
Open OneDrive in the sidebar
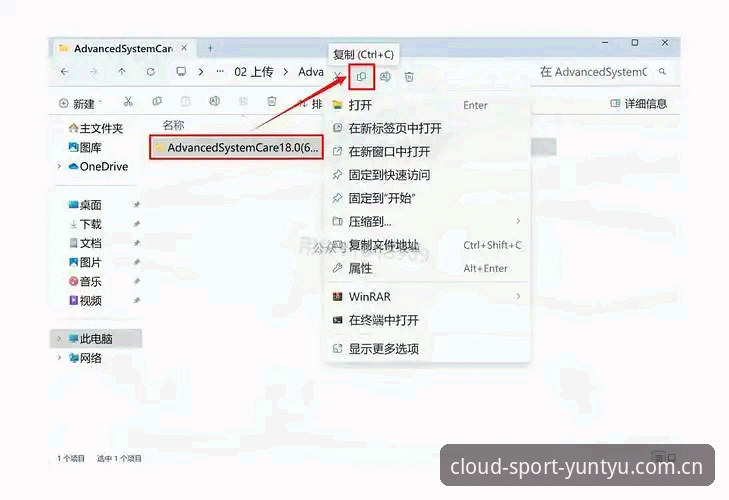tap(98, 167)
